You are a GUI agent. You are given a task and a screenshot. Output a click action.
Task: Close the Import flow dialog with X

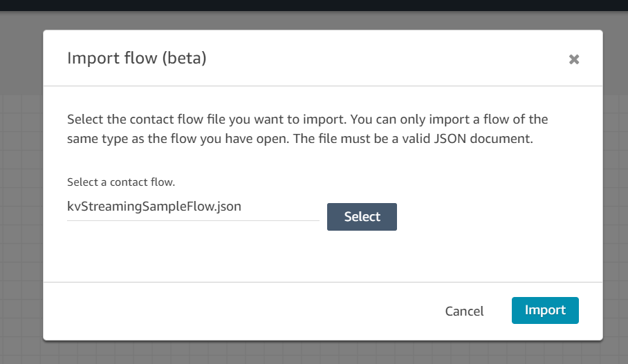pos(574,59)
